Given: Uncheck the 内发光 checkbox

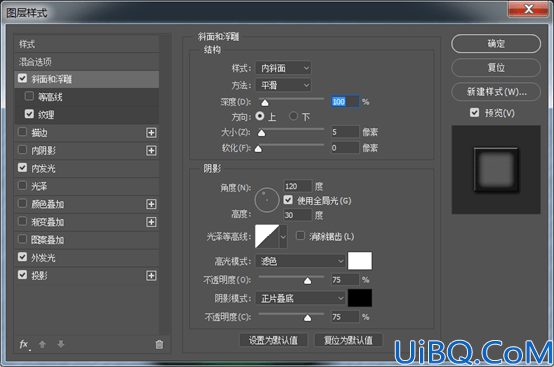Looking at the screenshot, I should [x=22, y=167].
